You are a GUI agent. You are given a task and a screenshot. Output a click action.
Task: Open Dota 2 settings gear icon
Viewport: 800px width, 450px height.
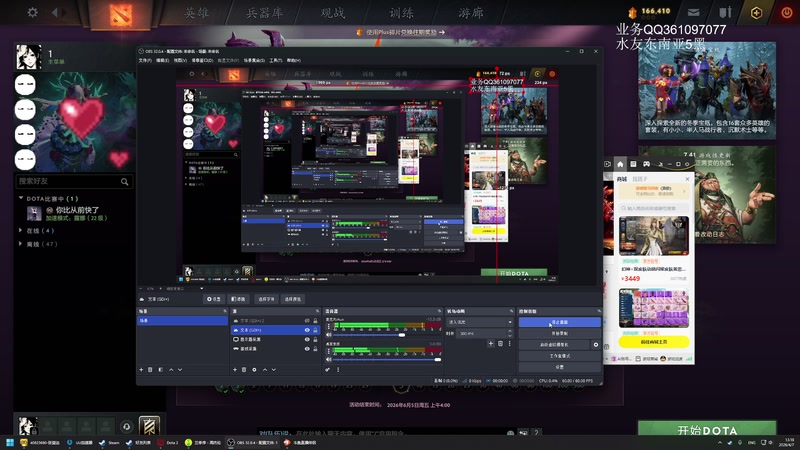pyautogui.click(x=33, y=12)
